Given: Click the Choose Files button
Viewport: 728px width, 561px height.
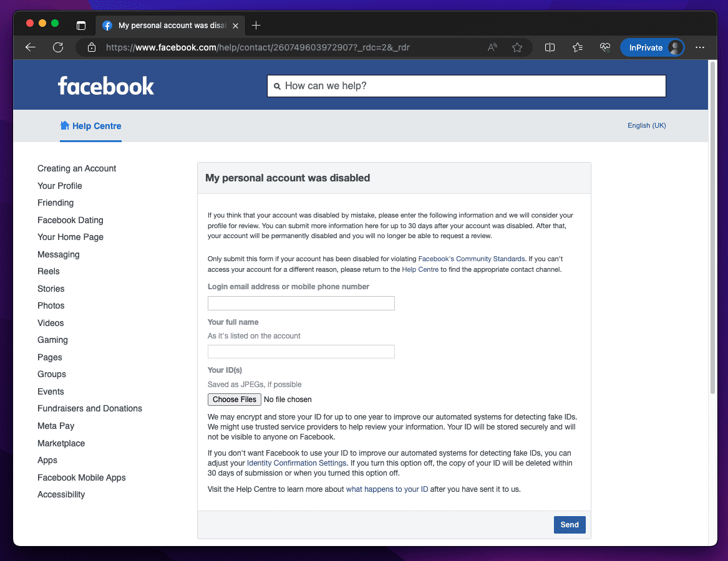Looking at the screenshot, I should pyautogui.click(x=234, y=400).
